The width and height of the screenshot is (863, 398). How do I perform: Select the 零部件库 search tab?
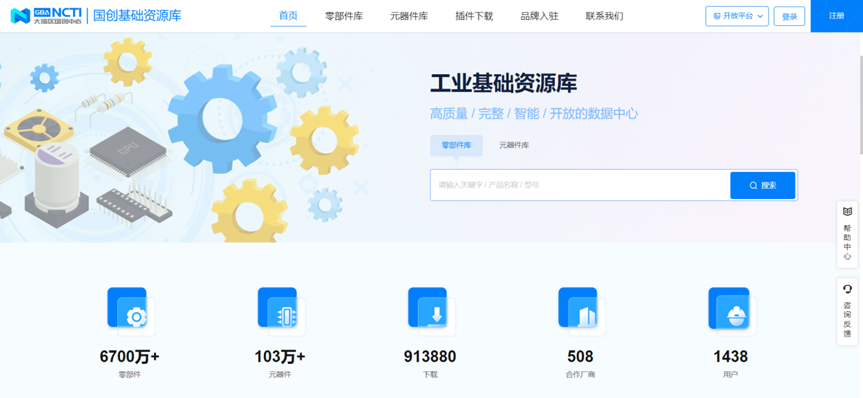point(456,145)
